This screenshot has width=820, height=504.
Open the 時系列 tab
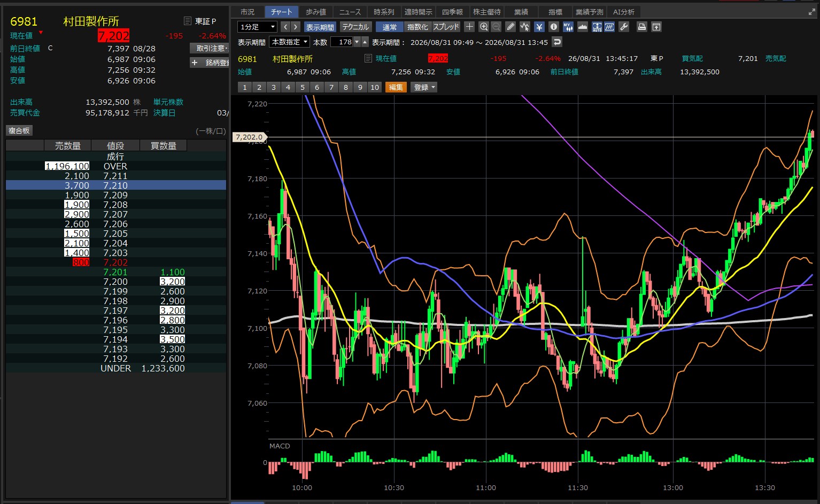click(x=384, y=12)
